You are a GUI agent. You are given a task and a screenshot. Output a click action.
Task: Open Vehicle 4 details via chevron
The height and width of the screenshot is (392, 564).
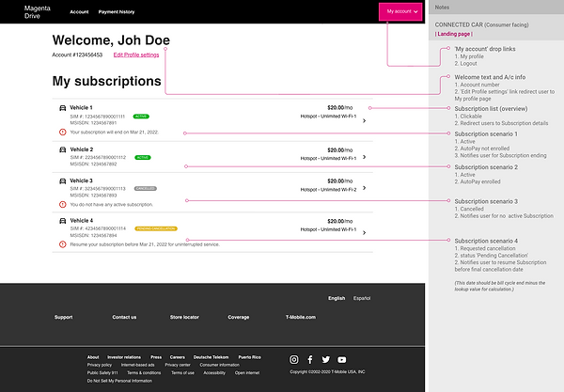[x=365, y=233]
